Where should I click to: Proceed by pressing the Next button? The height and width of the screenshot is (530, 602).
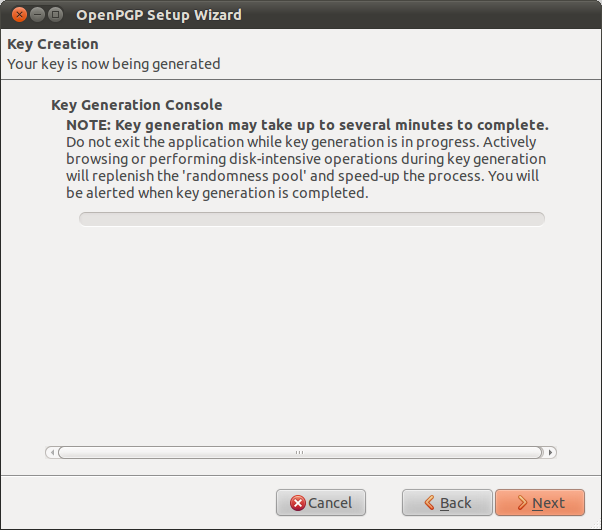[x=540, y=503]
